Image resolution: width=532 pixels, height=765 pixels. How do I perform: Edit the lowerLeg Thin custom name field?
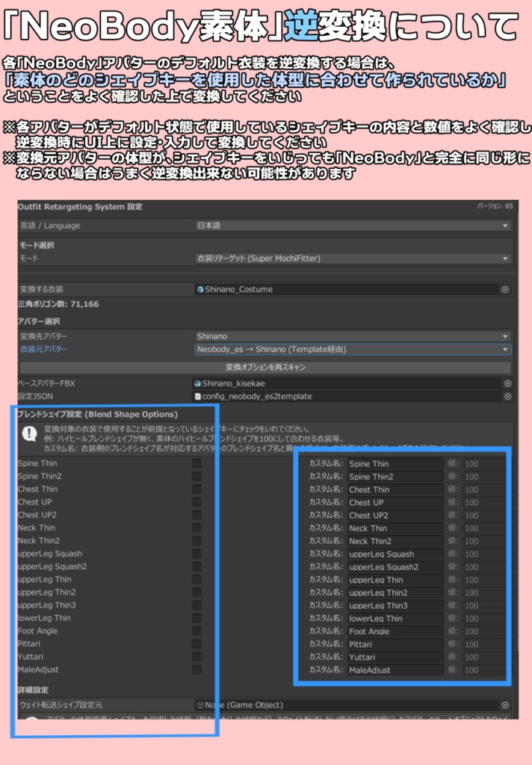[x=395, y=619]
